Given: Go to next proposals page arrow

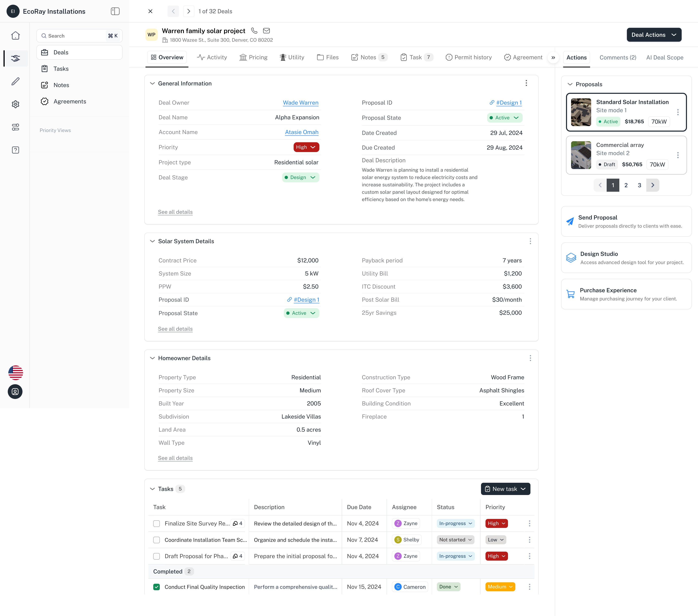Looking at the screenshot, I should click(653, 185).
